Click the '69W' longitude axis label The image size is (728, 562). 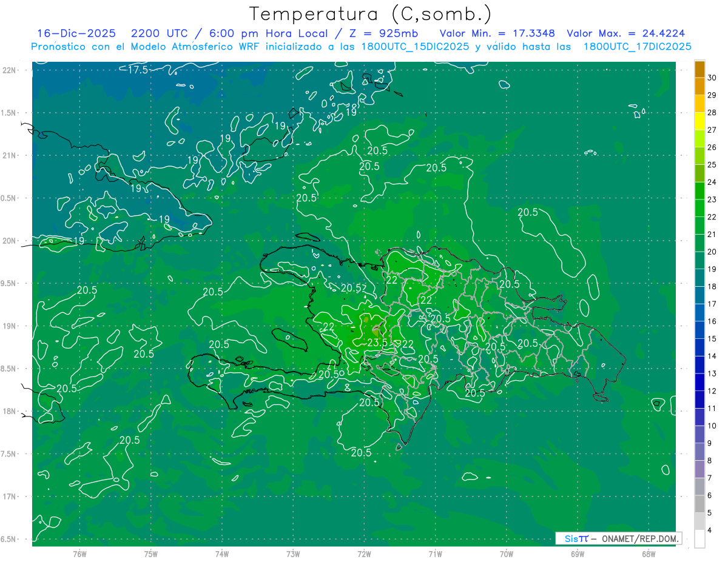point(577,554)
